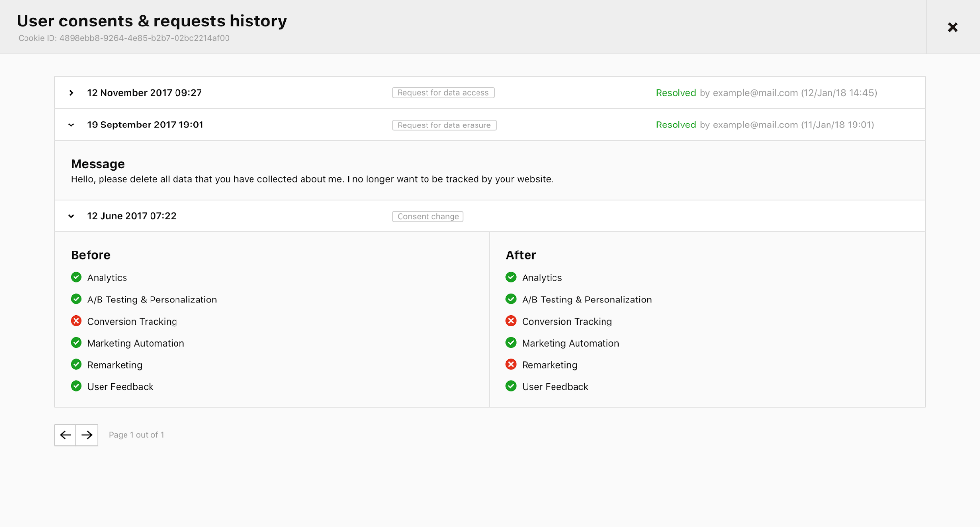Click green check beside Remarketing in Before
The image size is (980, 527).
pyautogui.click(x=76, y=364)
